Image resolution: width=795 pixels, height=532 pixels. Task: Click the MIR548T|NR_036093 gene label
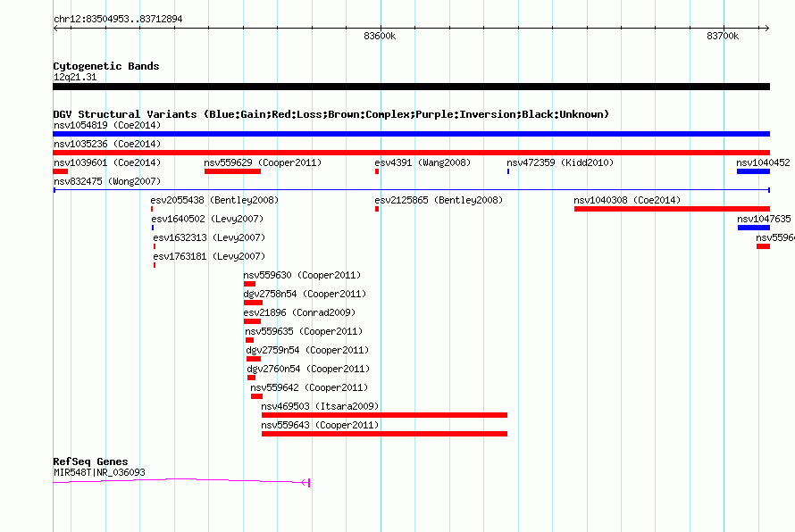pyautogui.click(x=99, y=472)
